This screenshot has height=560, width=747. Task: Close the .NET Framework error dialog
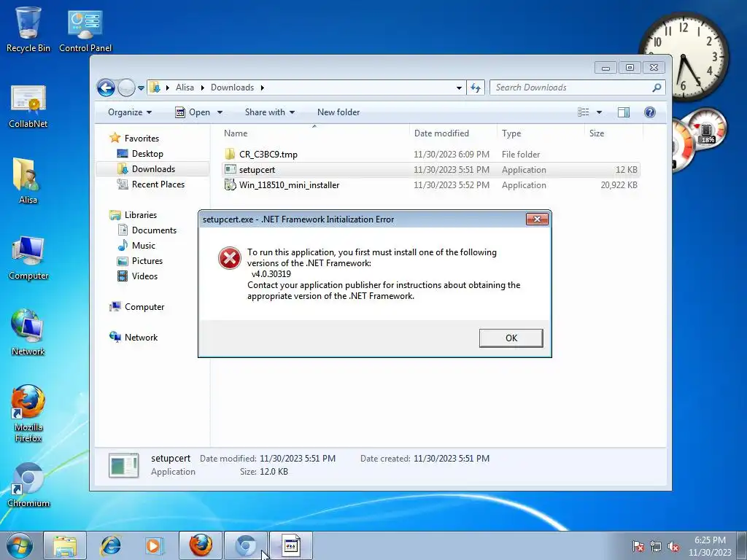coord(537,219)
